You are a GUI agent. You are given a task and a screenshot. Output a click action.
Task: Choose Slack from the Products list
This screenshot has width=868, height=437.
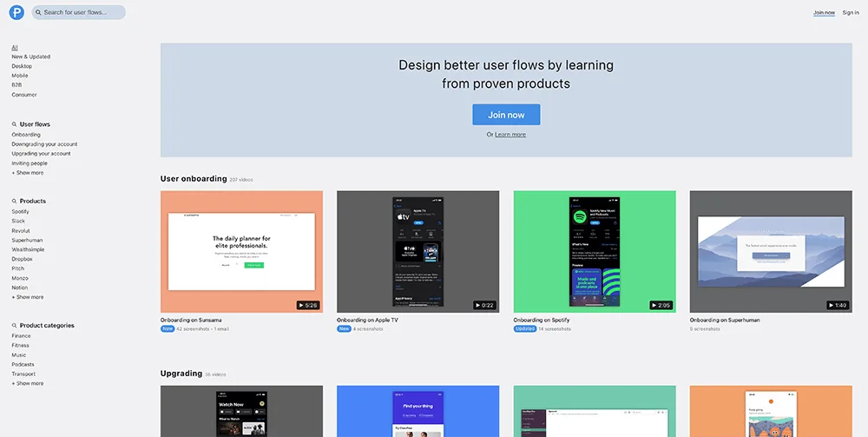pos(19,221)
